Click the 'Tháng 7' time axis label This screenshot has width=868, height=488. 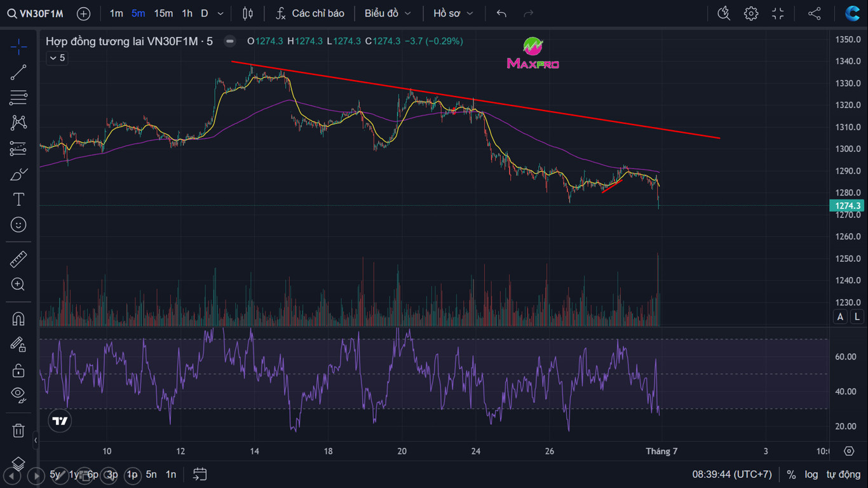(661, 451)
